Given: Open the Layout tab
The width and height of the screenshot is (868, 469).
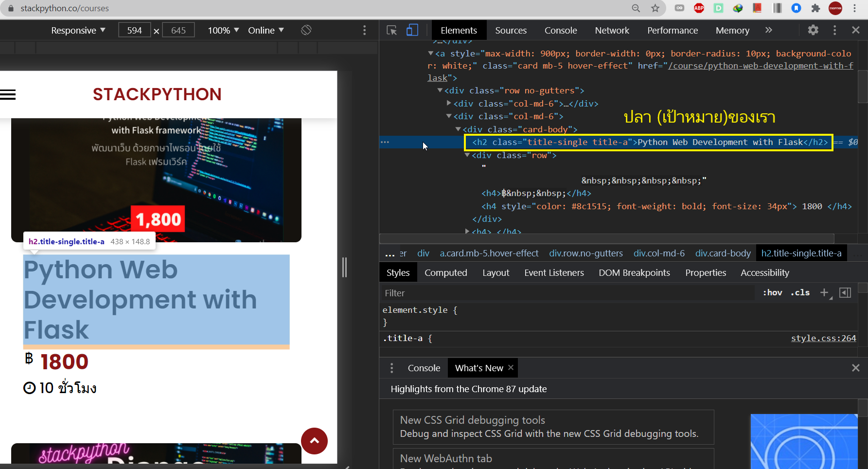Looking at the screenshot, I should [x=496, y=272].
